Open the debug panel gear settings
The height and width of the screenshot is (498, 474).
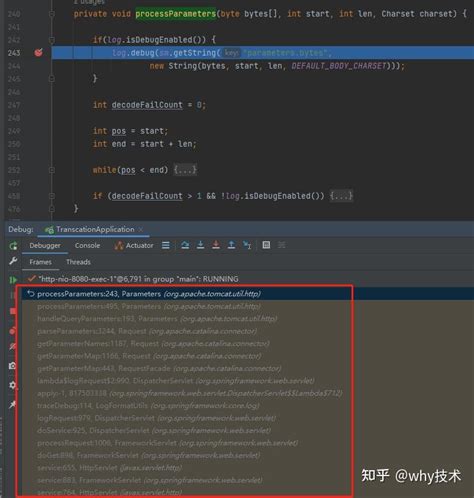13,385
